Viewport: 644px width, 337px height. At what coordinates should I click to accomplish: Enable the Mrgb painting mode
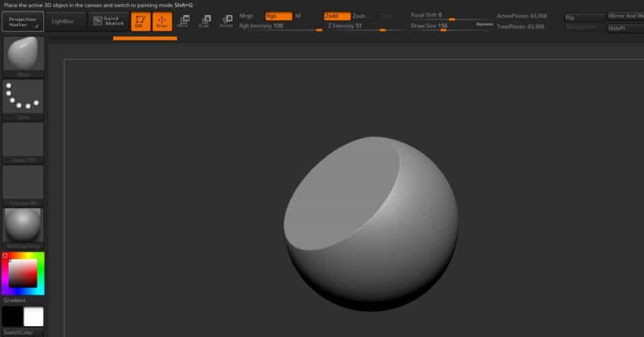(247, 16)
